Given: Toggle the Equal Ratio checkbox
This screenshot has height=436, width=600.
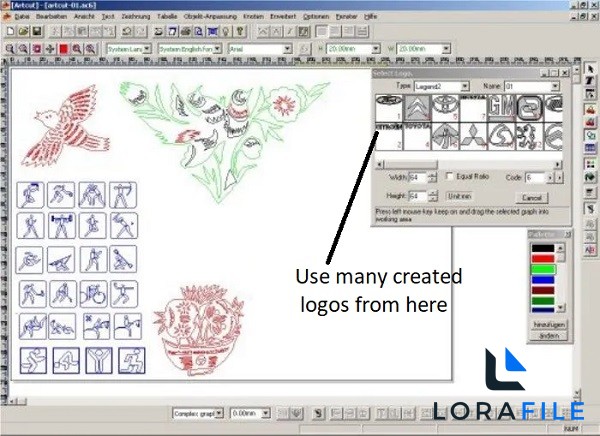Looking at the screenshot, I should click(x=450, y=176).
